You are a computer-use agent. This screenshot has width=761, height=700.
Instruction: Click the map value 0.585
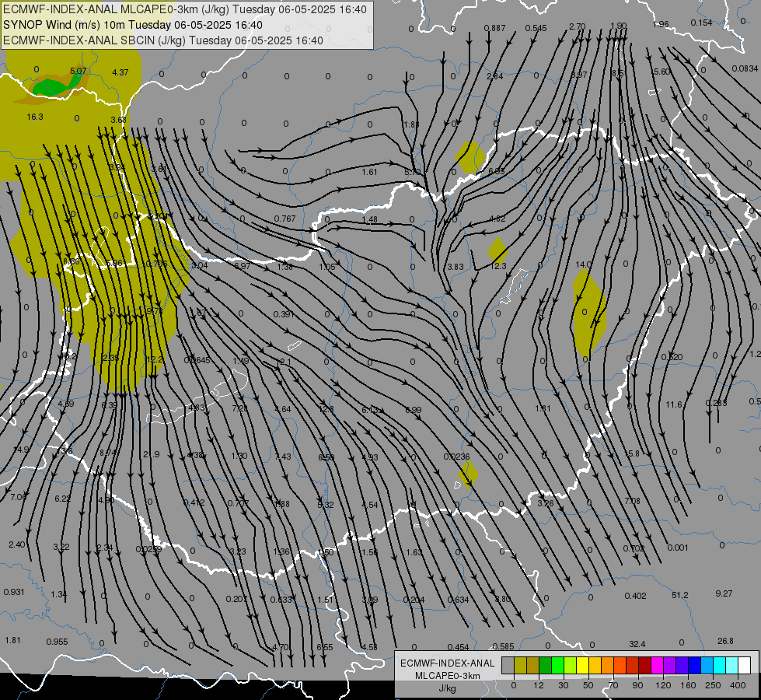pyautogui.click(x=503, y=646)
